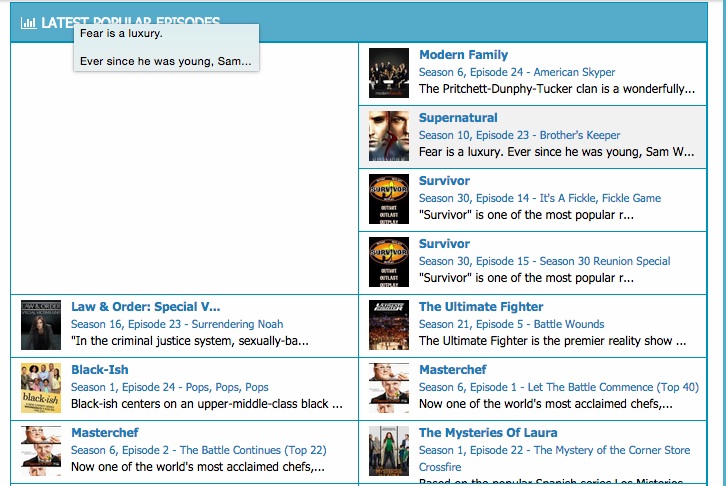Click The Ultimate Fighter poster thumbnail
Image resolution: width=726 pixels, height=486 pixels.
(x=388, y=324)
